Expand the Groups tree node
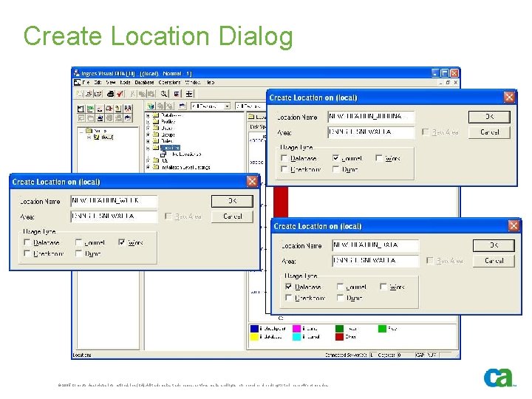Screen dimensions: 532x399 pyautogui.click(x=148, y=134)
